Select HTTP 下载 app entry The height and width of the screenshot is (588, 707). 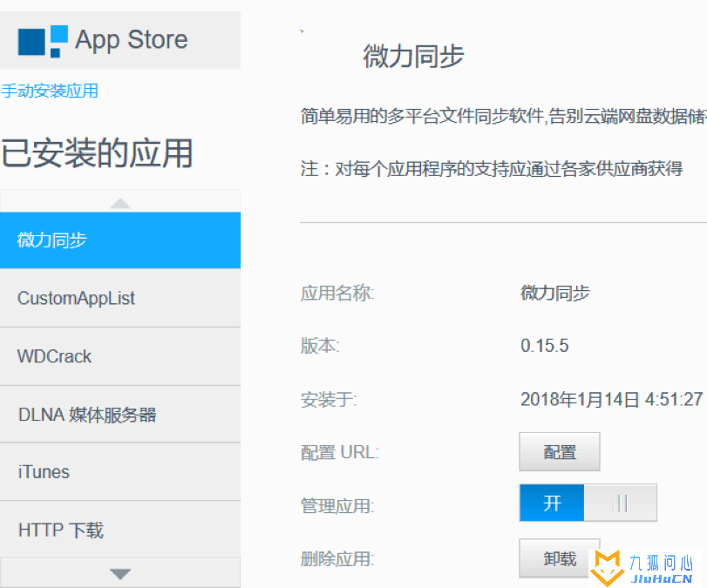120,530
